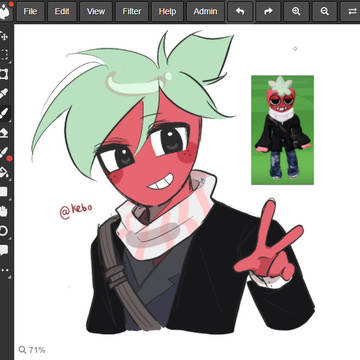Select the brush tool with red dot
This screenshot has height=360, width=360.
pyautogui.click(x=4, y=153)
